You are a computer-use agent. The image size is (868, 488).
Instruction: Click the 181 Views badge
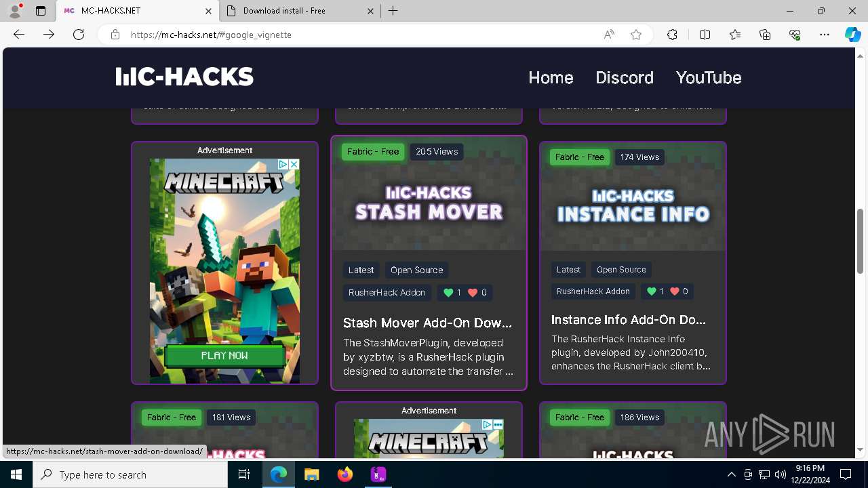tap(231, 418)
